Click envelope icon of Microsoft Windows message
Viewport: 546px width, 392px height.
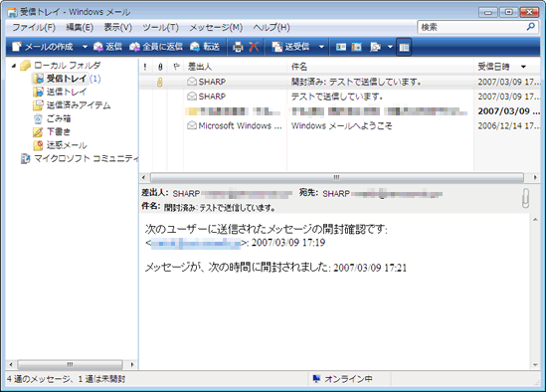click(x=192, y=125)
